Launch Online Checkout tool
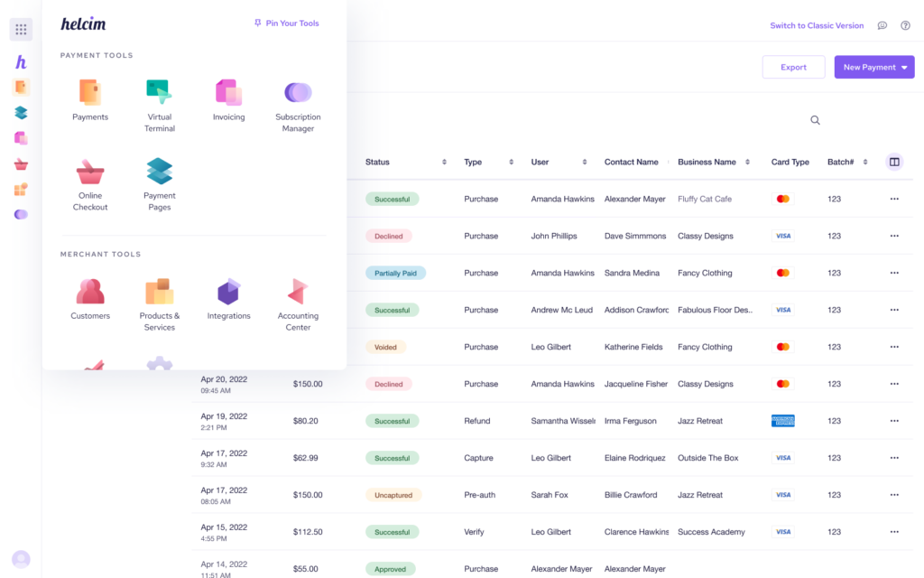This screenshot has width=924, height=578. pos(90,184)
